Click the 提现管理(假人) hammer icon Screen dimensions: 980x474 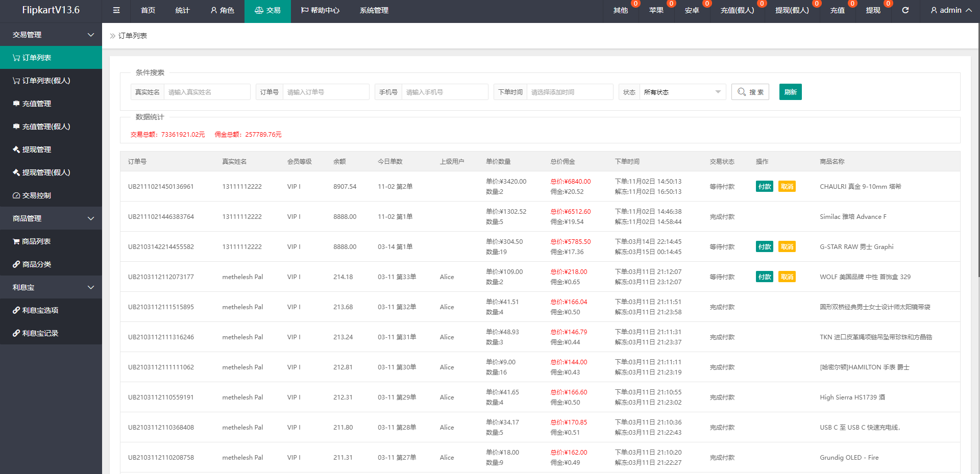click(16, 172)
